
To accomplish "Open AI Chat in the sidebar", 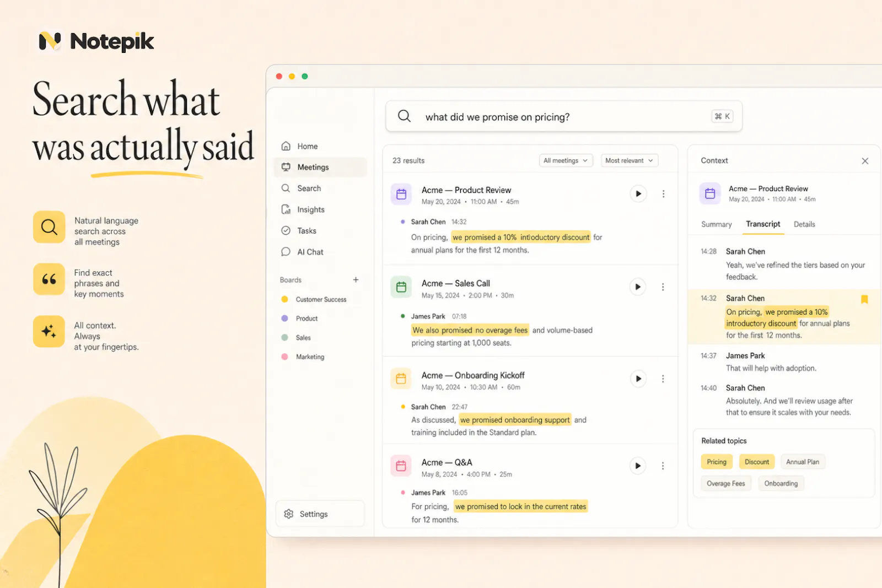I will tap(321, 252).
